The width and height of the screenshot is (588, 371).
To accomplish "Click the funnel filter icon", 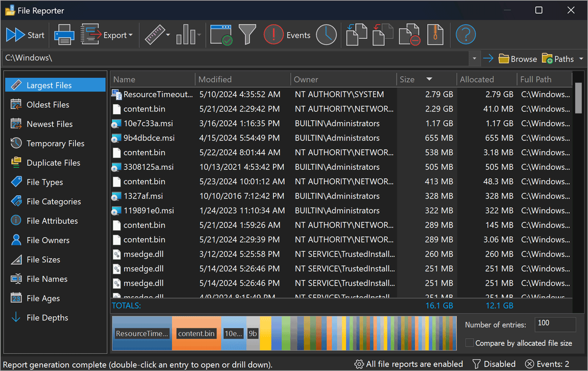I will point(247,35).
